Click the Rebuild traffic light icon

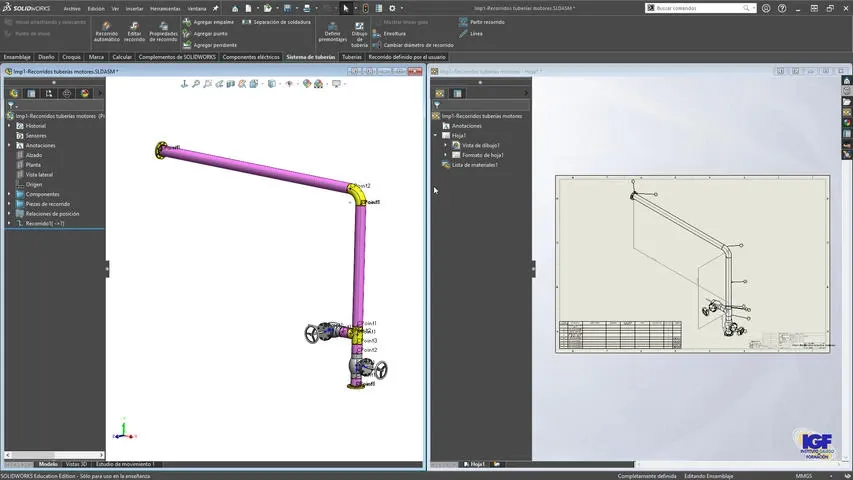(366, 8)
